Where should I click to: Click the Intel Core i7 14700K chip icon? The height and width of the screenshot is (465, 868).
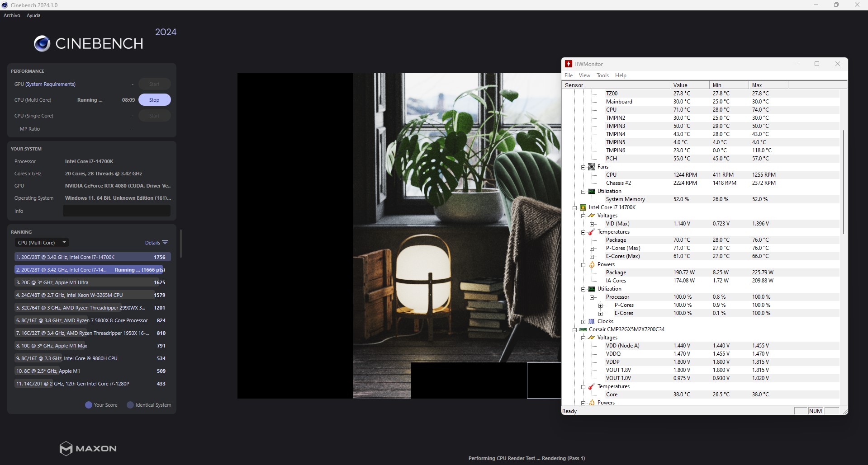click(x=583, y=207)
